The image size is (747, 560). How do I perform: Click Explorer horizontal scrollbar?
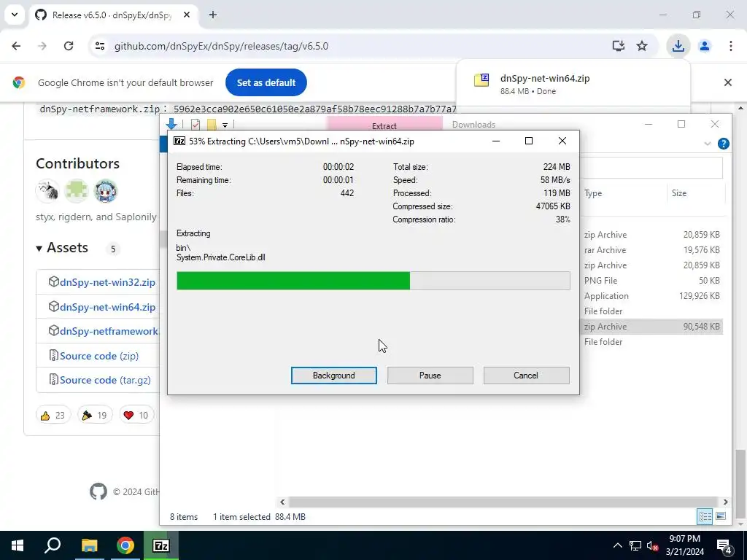click(503, 502)
